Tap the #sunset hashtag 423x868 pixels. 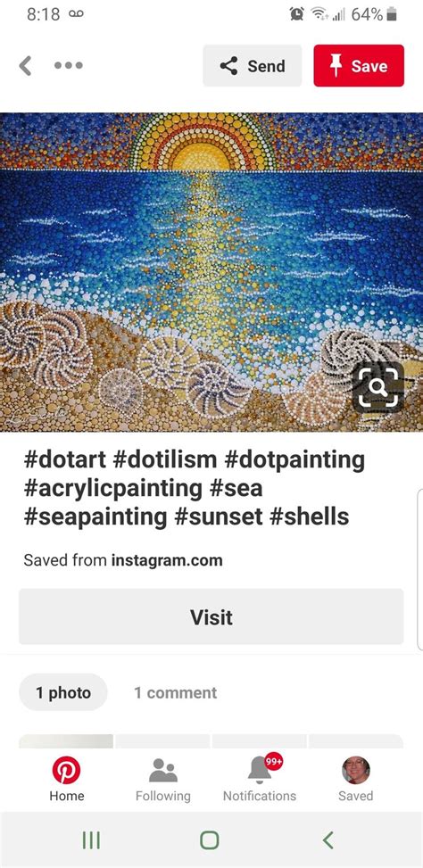click(218, 517)
